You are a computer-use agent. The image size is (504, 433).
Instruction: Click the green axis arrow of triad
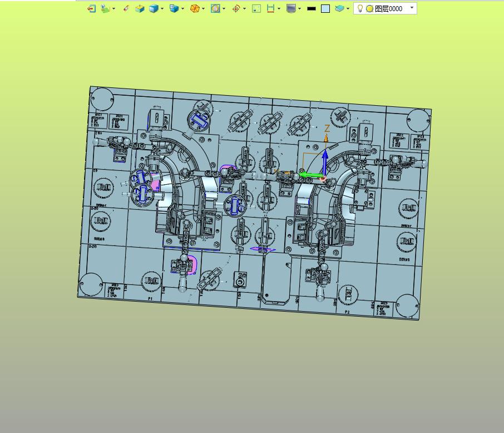pos(311,175)
